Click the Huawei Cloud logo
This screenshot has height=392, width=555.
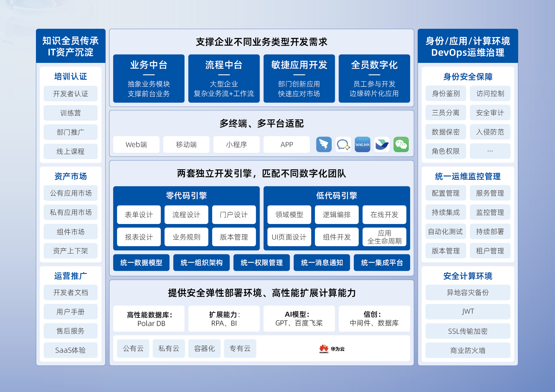coord(332,349)
